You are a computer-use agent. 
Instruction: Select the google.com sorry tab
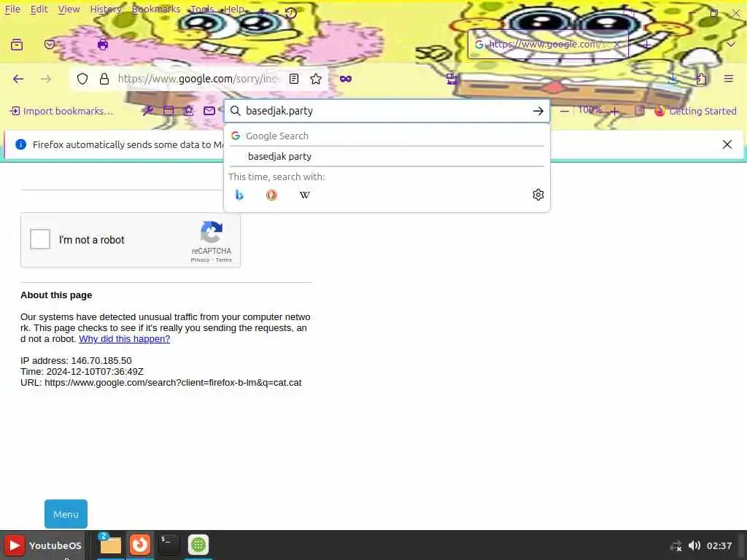coord(548,44)
